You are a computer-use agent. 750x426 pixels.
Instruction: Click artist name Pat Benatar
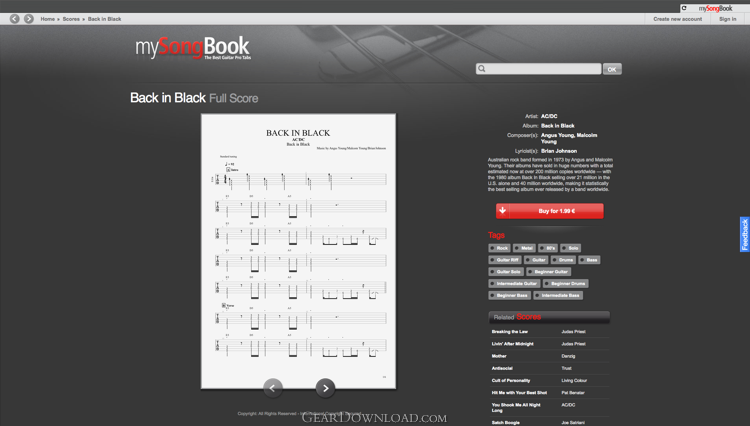tap(573, 393)
